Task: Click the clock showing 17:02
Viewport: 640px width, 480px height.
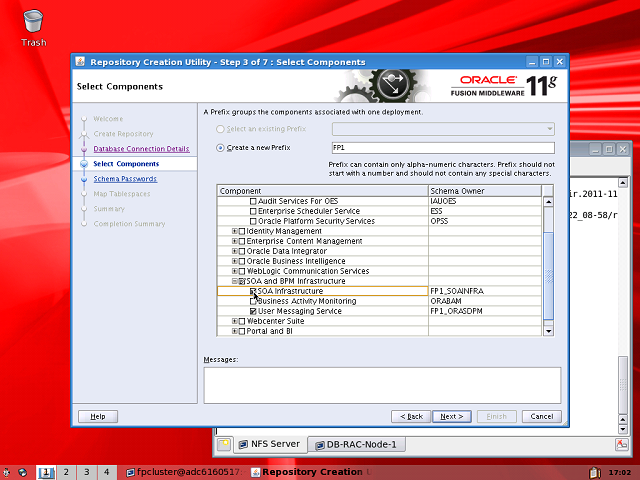Action: tap(620, 473)
